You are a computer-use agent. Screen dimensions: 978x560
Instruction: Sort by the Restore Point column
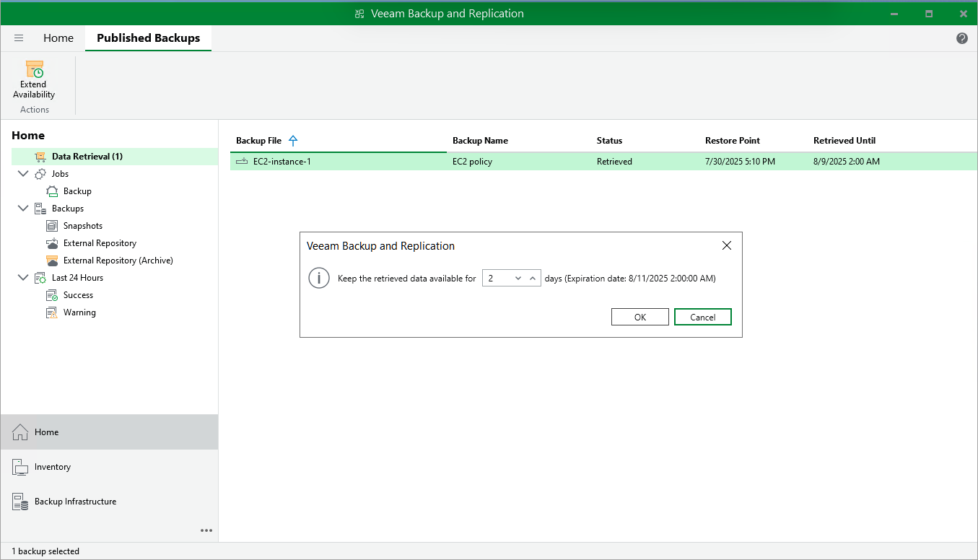[x=733, y=141]
